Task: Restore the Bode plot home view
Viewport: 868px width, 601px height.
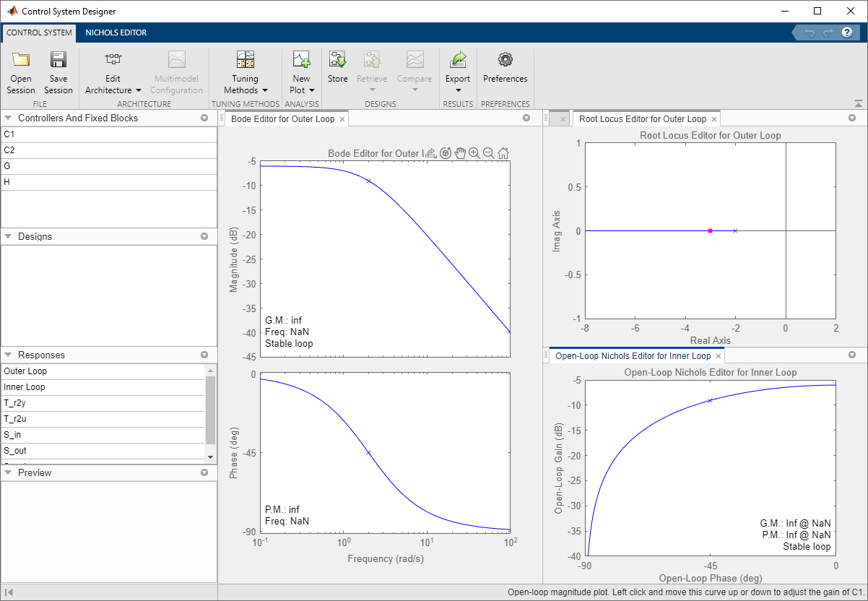Action: [x=503, y=153]
